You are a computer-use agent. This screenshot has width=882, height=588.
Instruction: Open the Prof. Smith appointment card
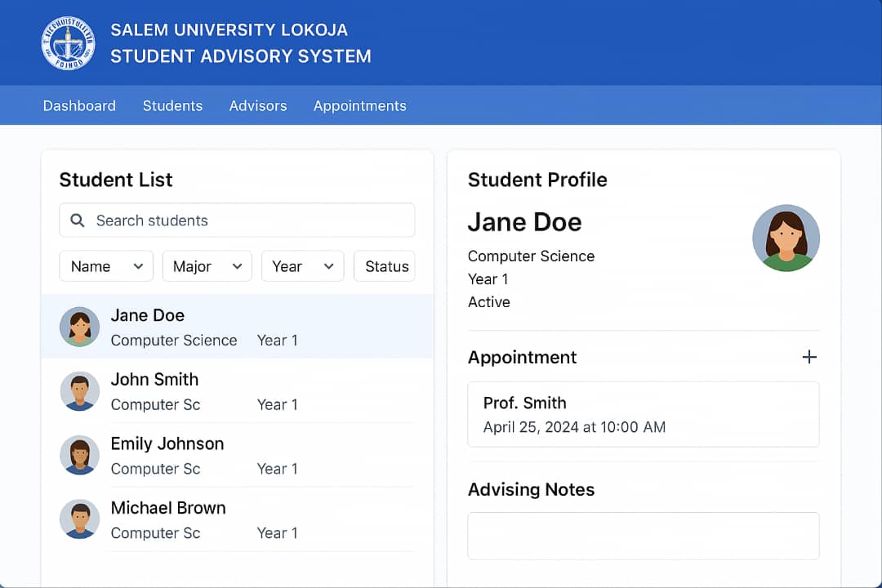pos(643,414)
